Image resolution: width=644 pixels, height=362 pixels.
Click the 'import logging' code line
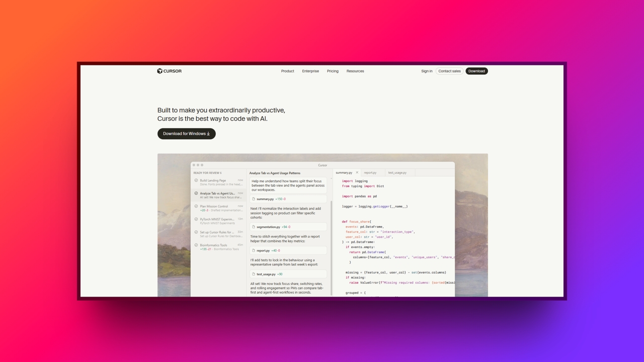[355, 181]
